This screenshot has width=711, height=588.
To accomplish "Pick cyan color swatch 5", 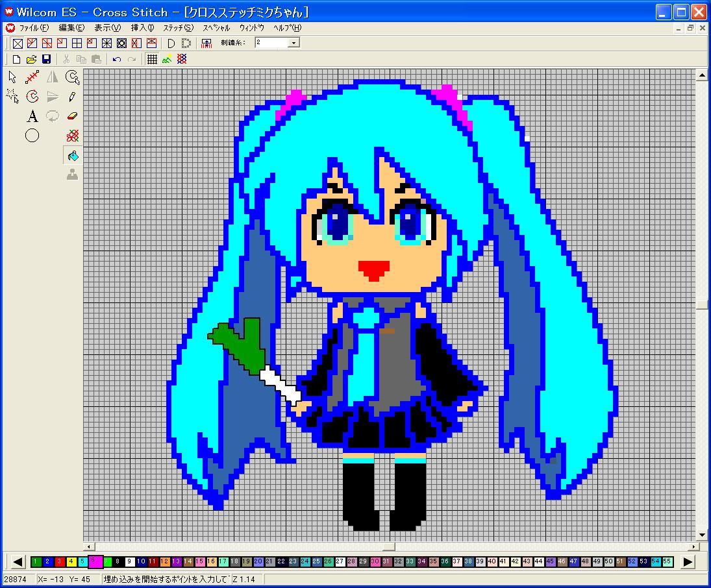I will click(82, 561).
